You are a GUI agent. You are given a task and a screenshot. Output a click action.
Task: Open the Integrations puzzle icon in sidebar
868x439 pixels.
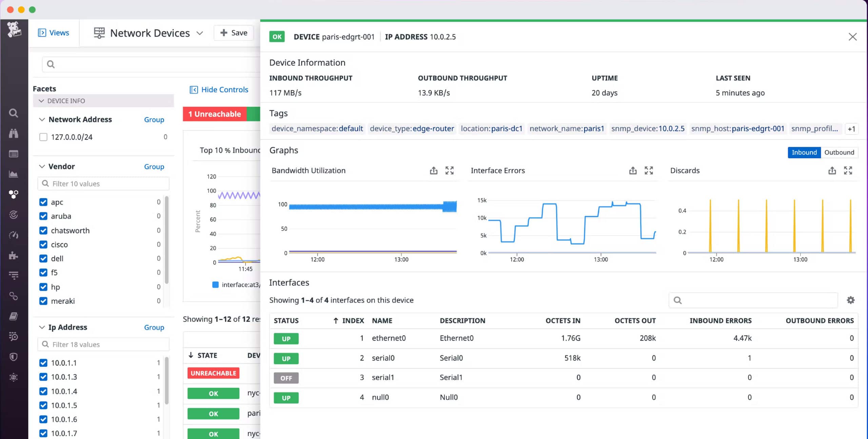tap(14, 255)
